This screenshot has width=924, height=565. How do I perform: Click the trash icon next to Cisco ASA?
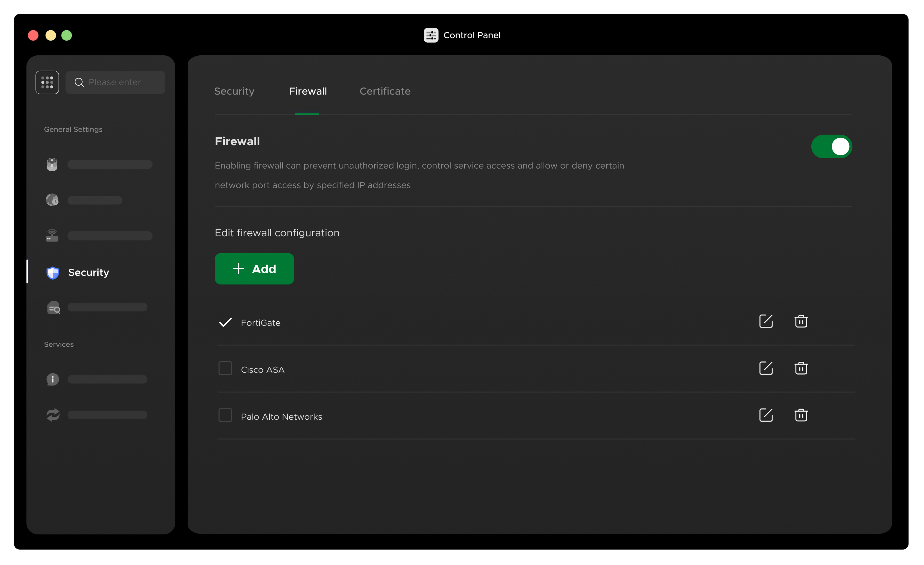point(801,368)
